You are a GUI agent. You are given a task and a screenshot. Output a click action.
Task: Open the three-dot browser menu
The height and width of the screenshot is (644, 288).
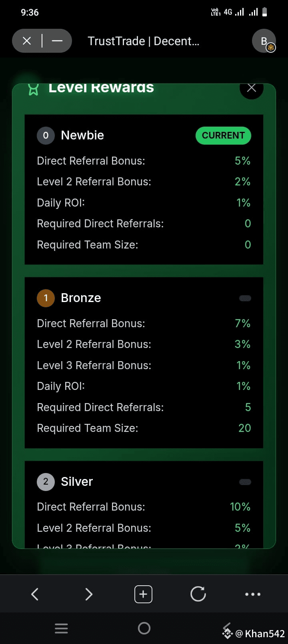(x=253, y=594)
